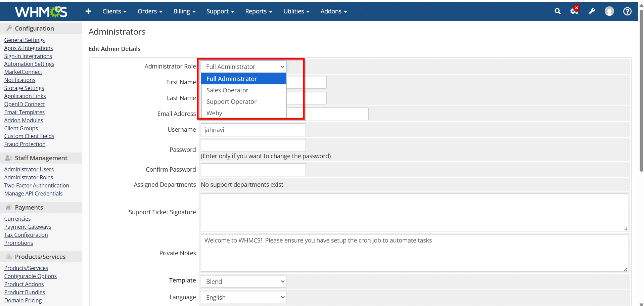
Task: Open Product Addons link
Action: pos(24,284)
